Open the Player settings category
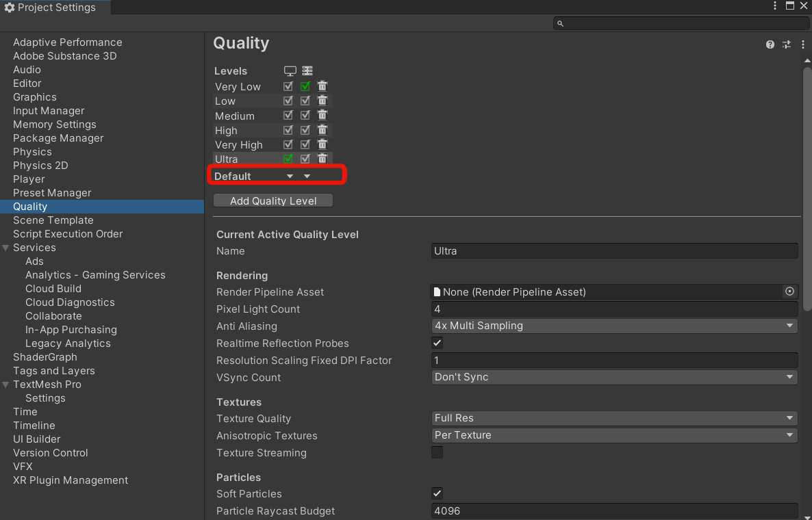 pos(29,179)
